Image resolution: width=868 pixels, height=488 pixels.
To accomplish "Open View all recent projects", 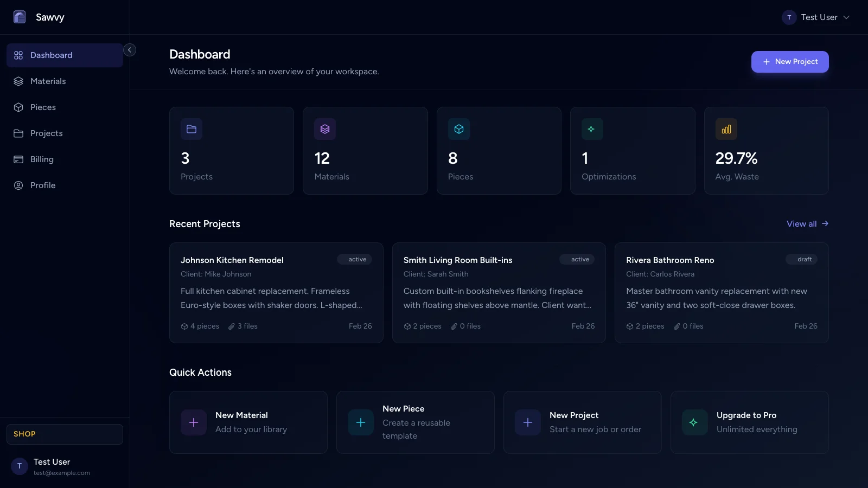I will pos(802,223).
